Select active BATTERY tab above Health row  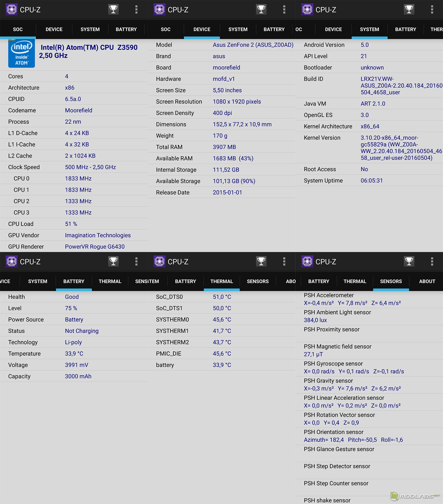(x=74, y=281)
